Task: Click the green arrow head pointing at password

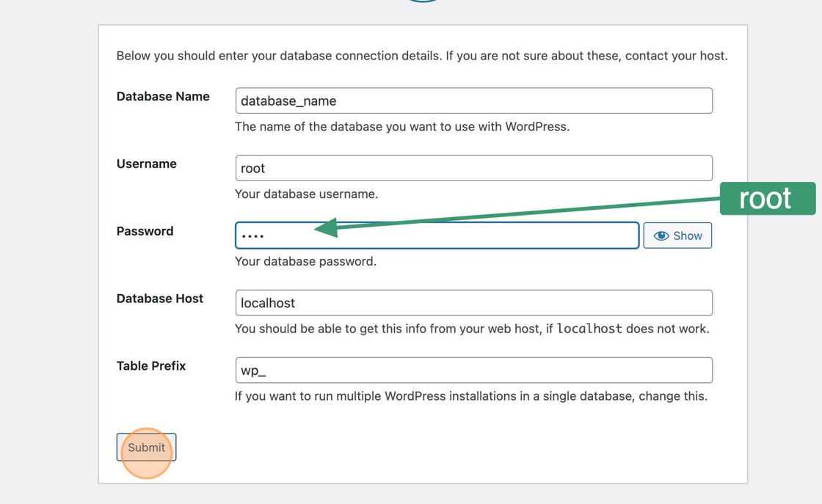Action: tap(327, 227)
